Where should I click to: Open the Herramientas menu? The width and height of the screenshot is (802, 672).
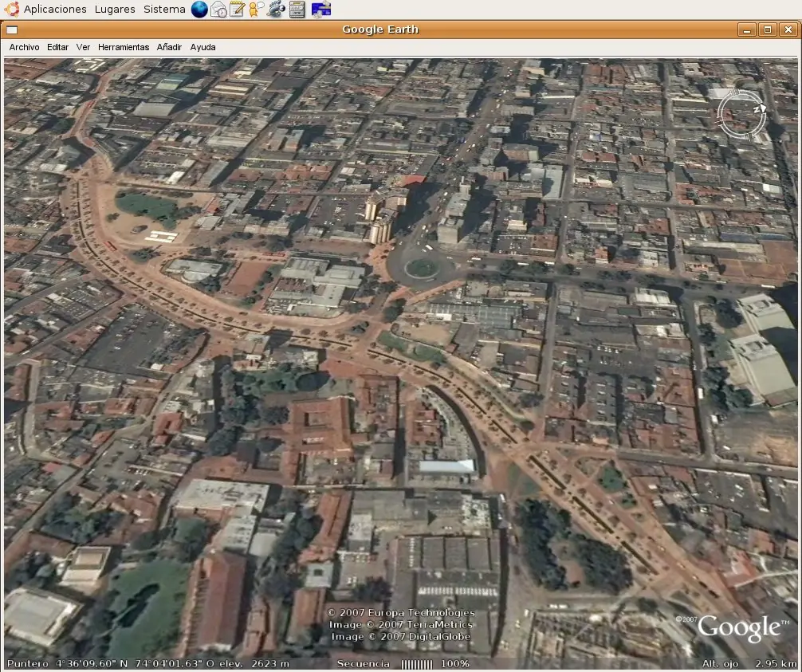coord(124,47)
